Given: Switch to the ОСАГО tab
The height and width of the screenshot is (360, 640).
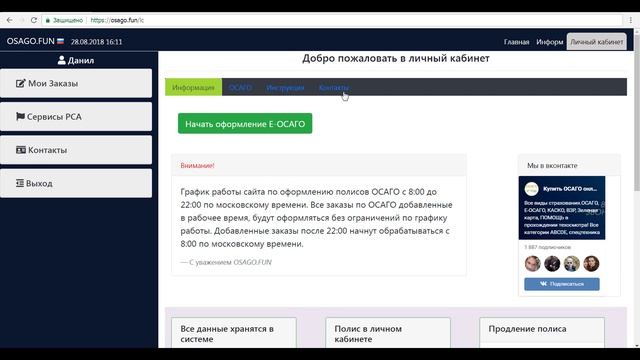Looking at the screenshot, I should click(x=240, y=87).
